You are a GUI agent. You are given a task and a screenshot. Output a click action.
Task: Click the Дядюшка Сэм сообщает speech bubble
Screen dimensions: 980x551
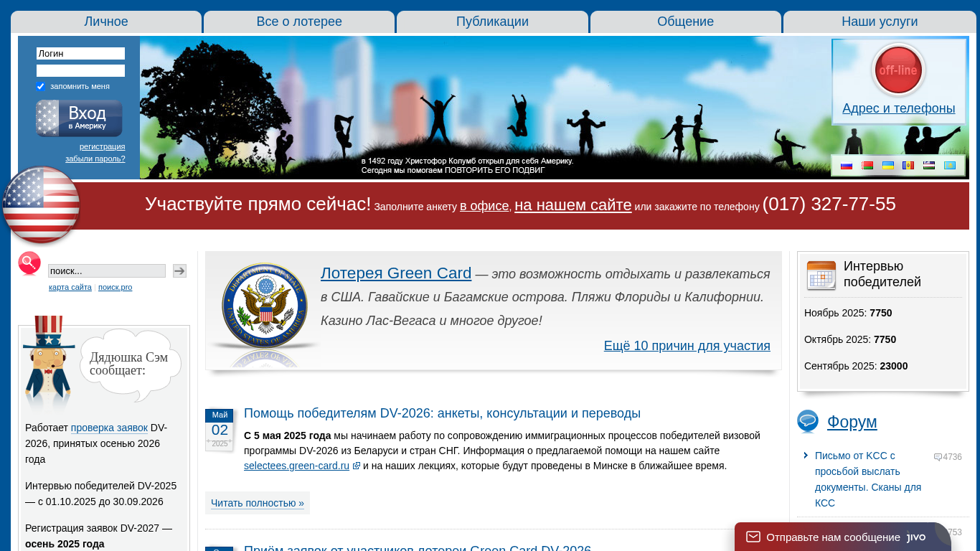pos(129,364)
